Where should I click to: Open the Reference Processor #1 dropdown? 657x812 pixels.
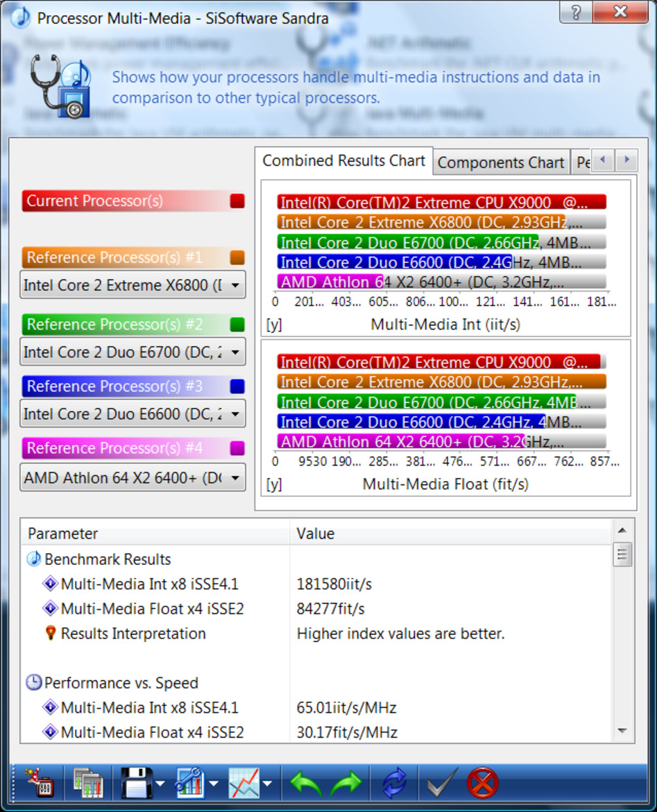pyautogui.click(x=236, y=285)
